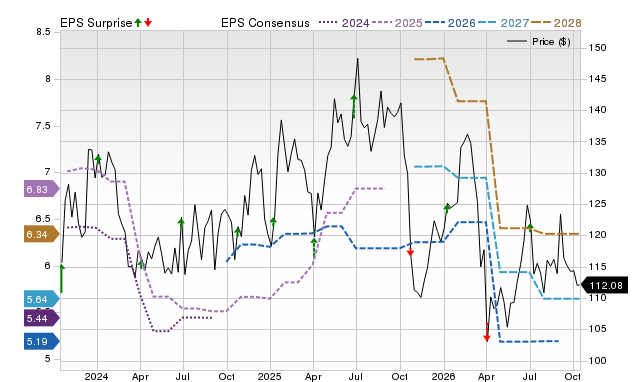Click the 5.44 dark purple value tag
Screen dimensions: 640x382
[42, 318]
